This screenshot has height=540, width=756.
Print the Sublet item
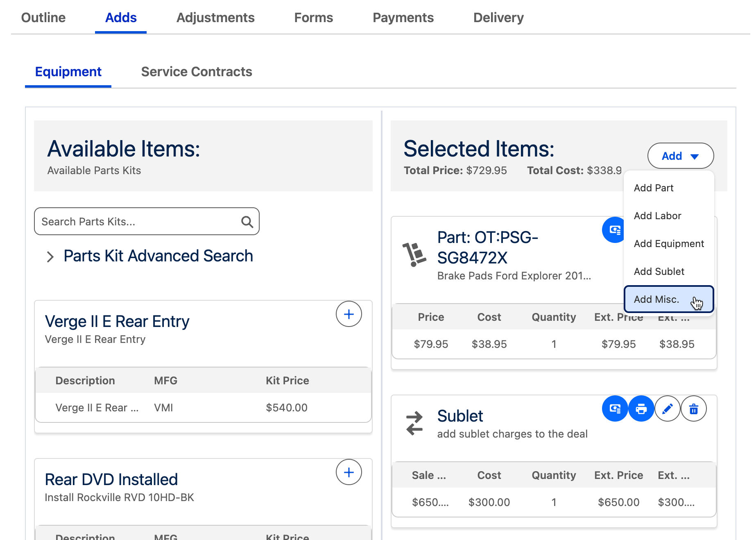point(641,408)
